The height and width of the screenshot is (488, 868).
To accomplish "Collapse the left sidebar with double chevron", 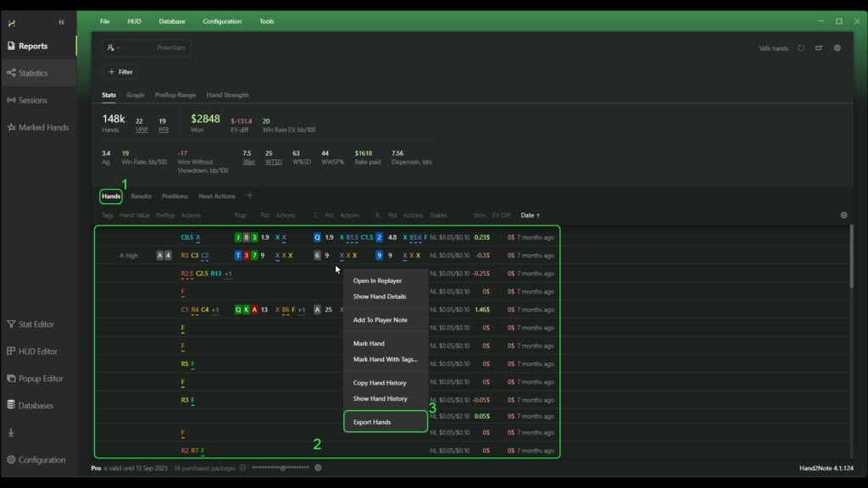I will [x=61, y=22].
